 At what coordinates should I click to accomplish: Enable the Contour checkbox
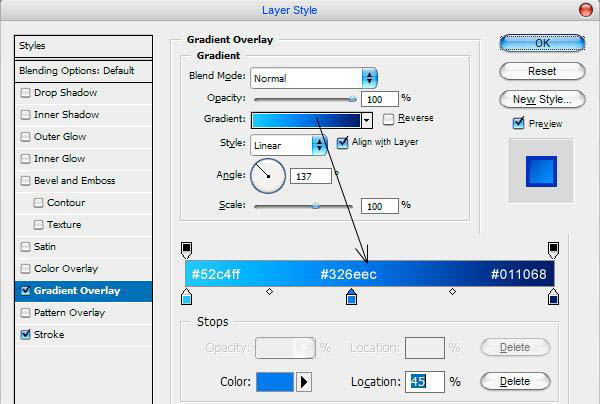tap(38, 202)
